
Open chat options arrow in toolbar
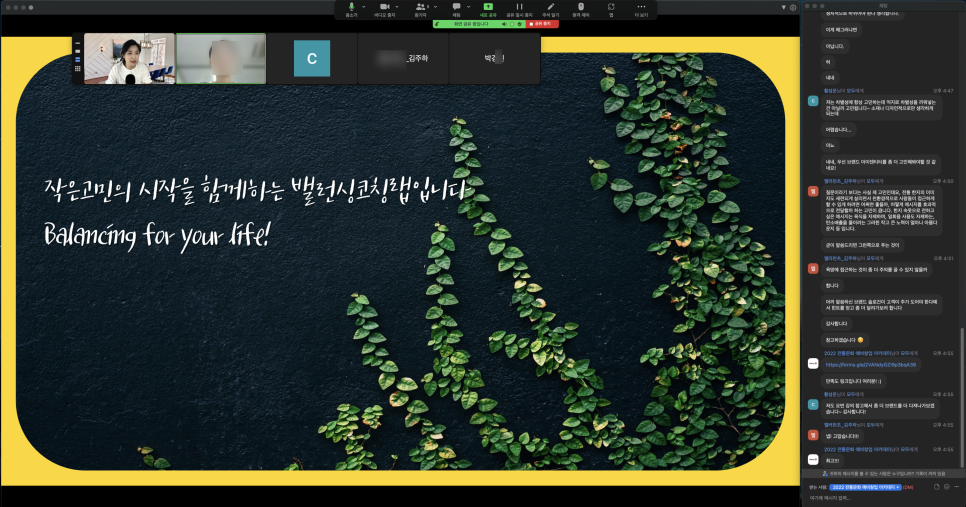[469, 7]
